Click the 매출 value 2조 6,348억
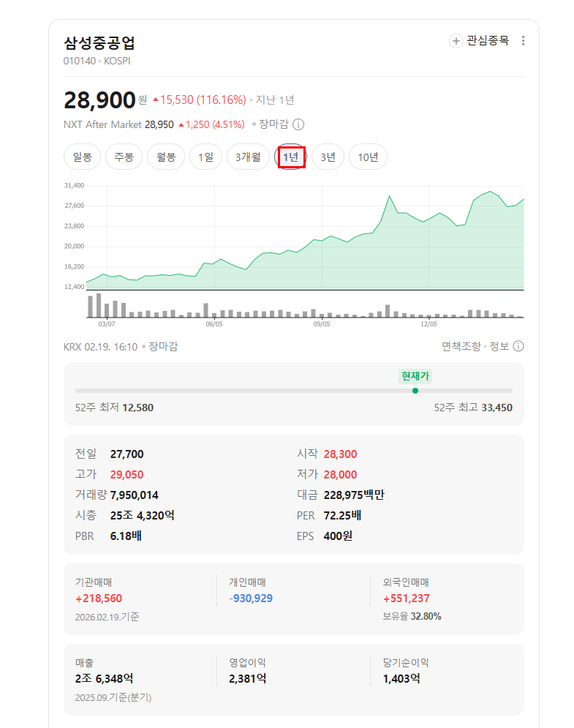The width and height of the screenshot is (574, 728). [x=105, y=679]
